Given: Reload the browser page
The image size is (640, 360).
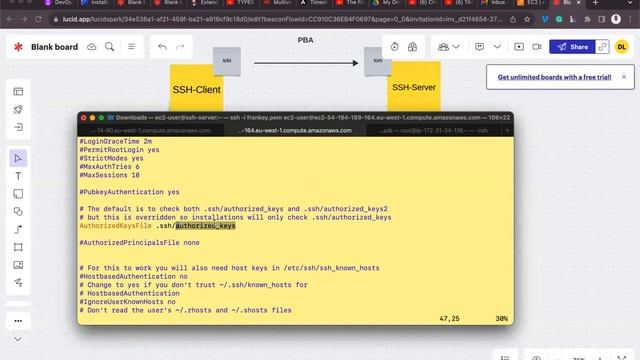Looking at the screenshot, I should click(38, 19).
